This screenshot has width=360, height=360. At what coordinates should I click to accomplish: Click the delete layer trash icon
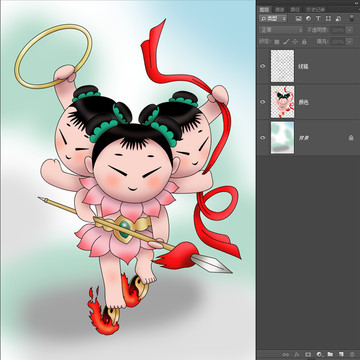352,354
